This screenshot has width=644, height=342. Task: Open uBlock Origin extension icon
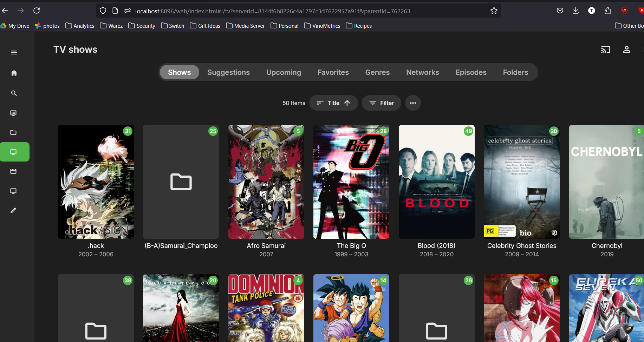tap(624, 11)
